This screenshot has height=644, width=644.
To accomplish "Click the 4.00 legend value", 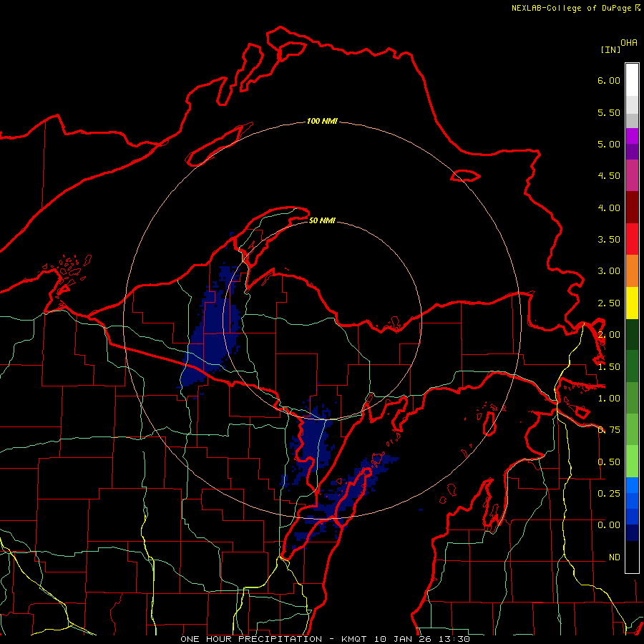I will pyautogui.click(x=609, y=208).
